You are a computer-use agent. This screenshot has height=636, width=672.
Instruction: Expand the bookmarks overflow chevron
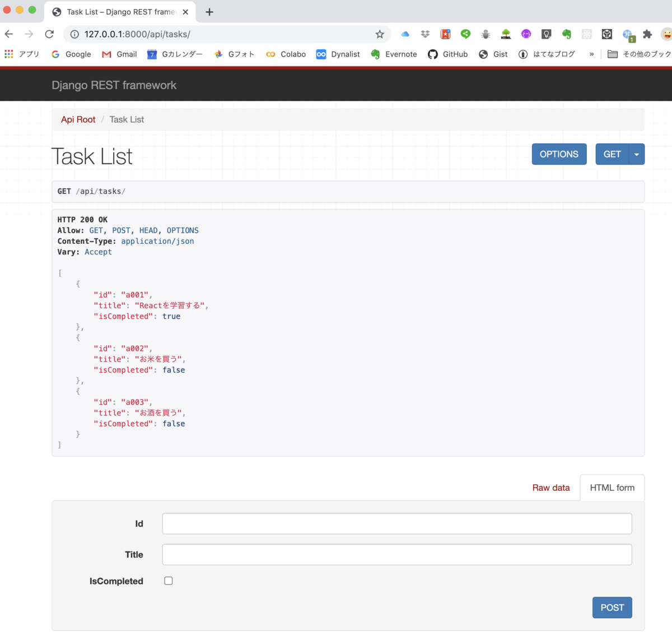(591, 54)
